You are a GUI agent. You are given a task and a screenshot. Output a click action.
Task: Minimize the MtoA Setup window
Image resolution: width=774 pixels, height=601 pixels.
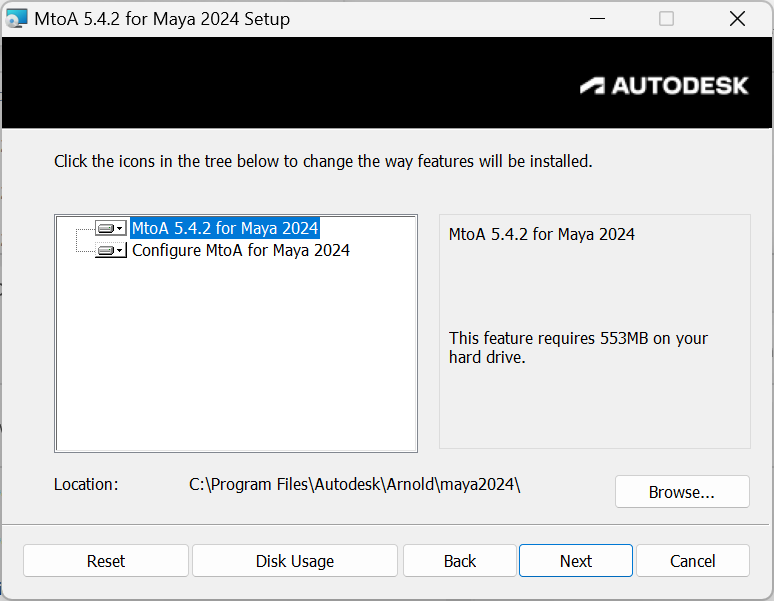coord(597,19)
